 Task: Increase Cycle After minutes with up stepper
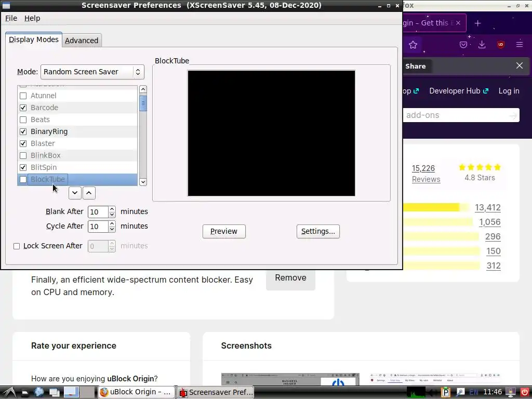(x=112, y=223)
